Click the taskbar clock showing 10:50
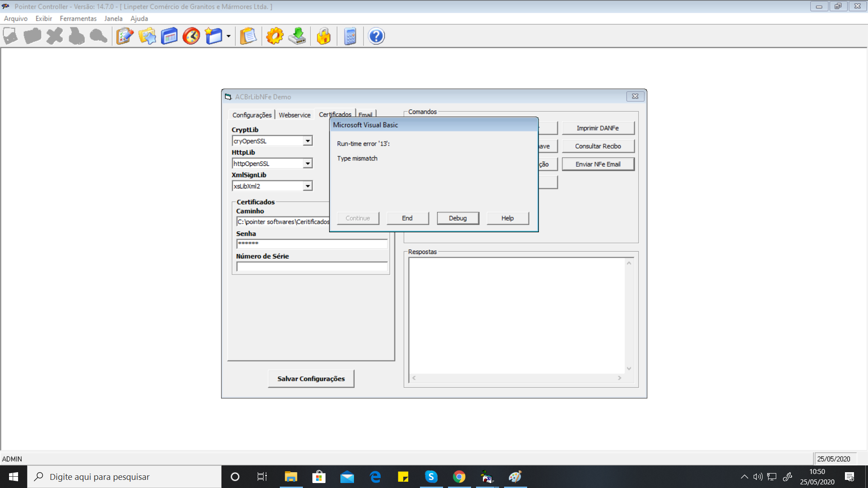This screenshot has width=868, height=488. point(817,477)
